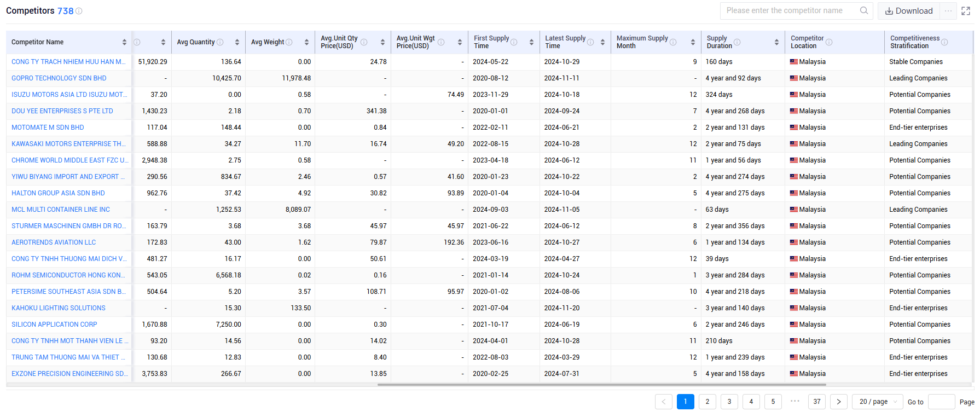Sort the Avg Weight column

[x=306, y=42]
